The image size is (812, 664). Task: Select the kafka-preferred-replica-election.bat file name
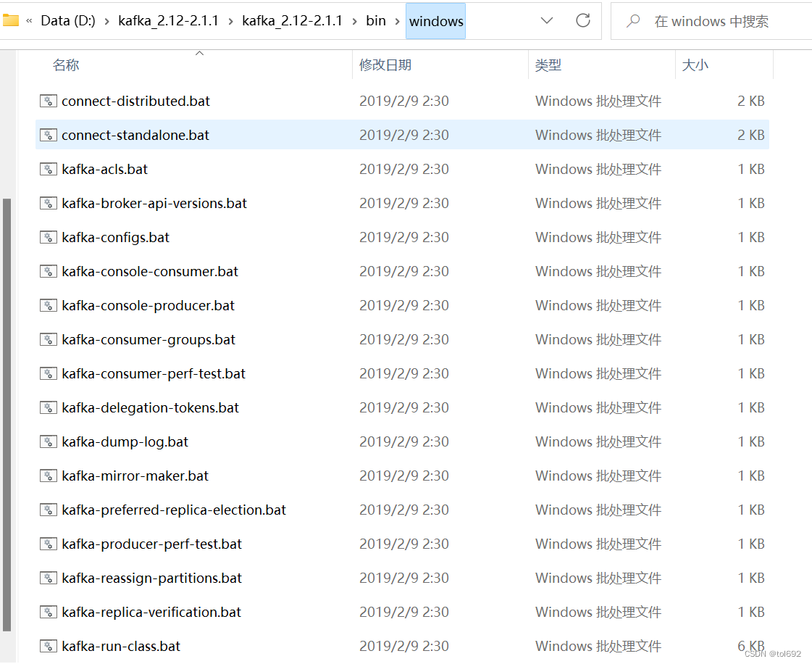174,510
